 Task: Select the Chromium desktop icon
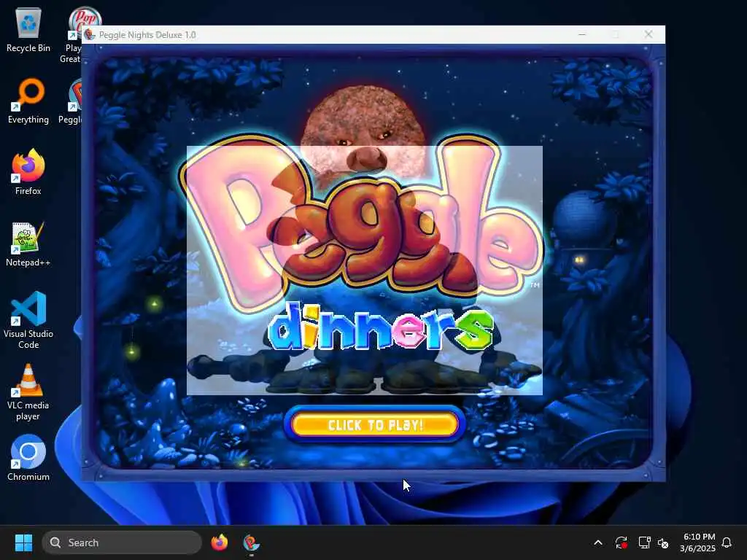coord(28,458)
